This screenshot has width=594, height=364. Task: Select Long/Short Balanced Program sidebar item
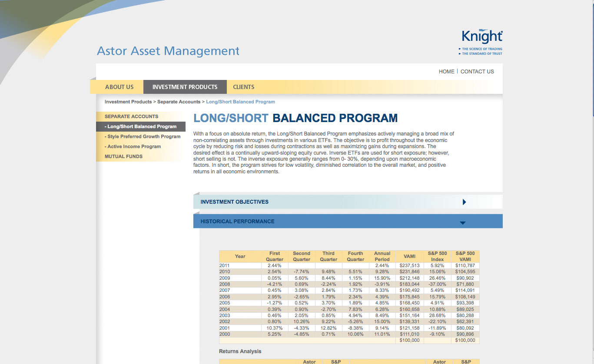[x=142, y=127]
